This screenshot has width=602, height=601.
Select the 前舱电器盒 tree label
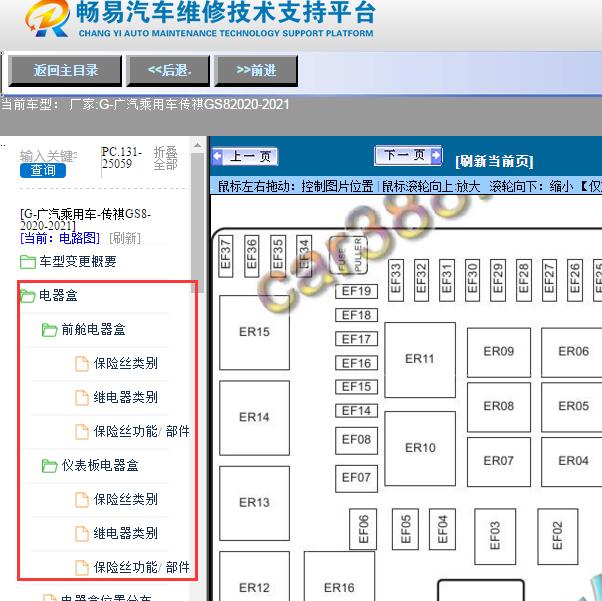(x=93, y=329)
